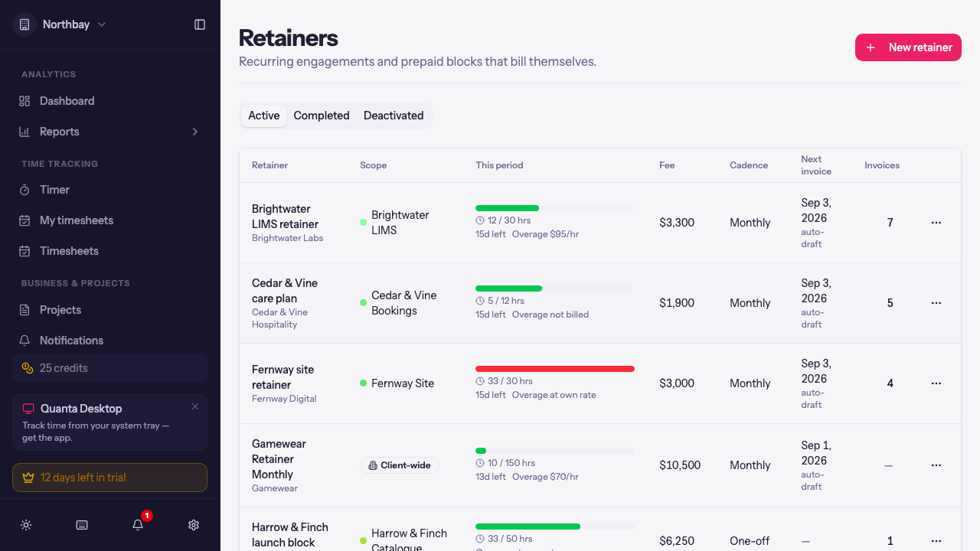
Task: Click the Notifications bell icon in sidebar list
Action: tap(24, 341)
